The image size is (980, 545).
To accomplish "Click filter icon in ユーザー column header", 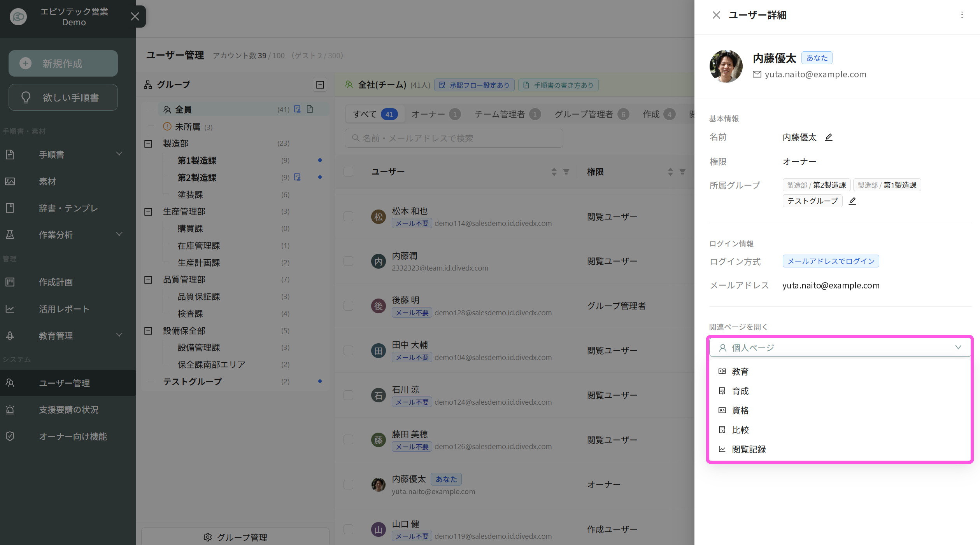I will [566, 171].
